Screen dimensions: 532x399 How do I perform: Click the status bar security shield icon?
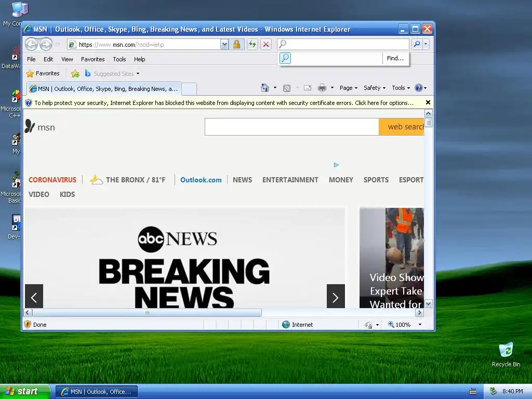click(x=28, y=324)
